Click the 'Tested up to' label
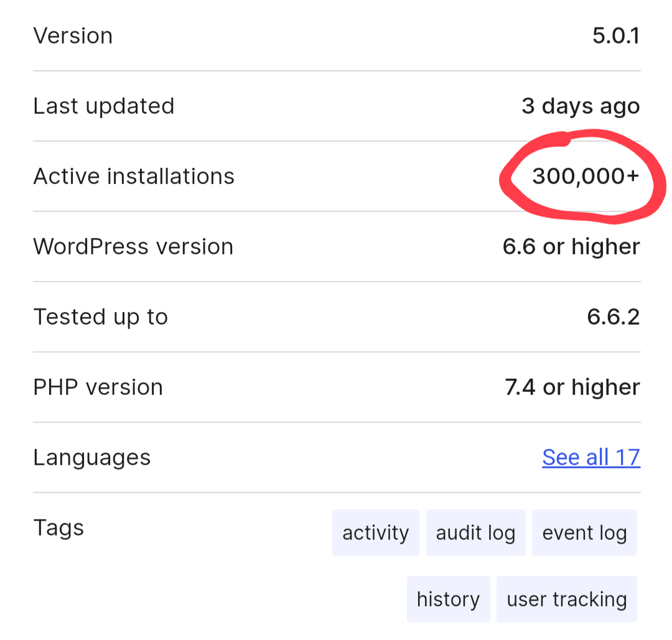Screen dimensions: 672x640 [x=100, y=317]
